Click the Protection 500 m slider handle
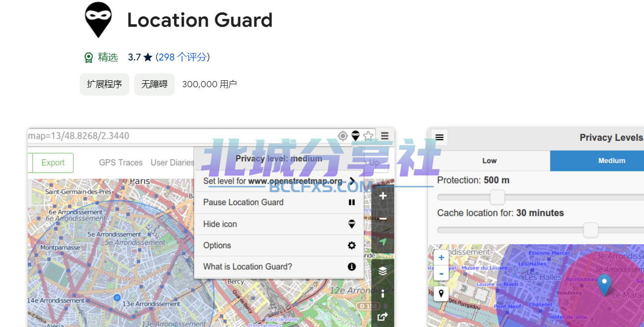 click(497, 197)
